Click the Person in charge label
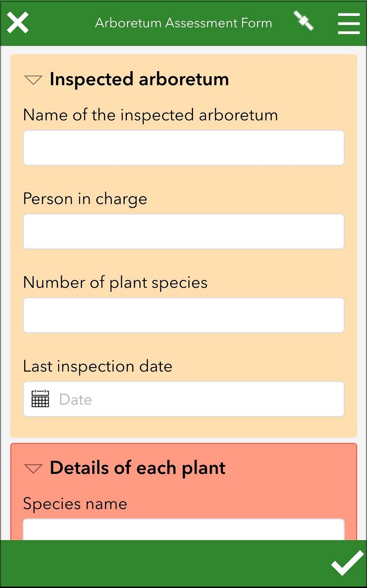The width and height of the screenshot is (367, 588). click(85, 199)
